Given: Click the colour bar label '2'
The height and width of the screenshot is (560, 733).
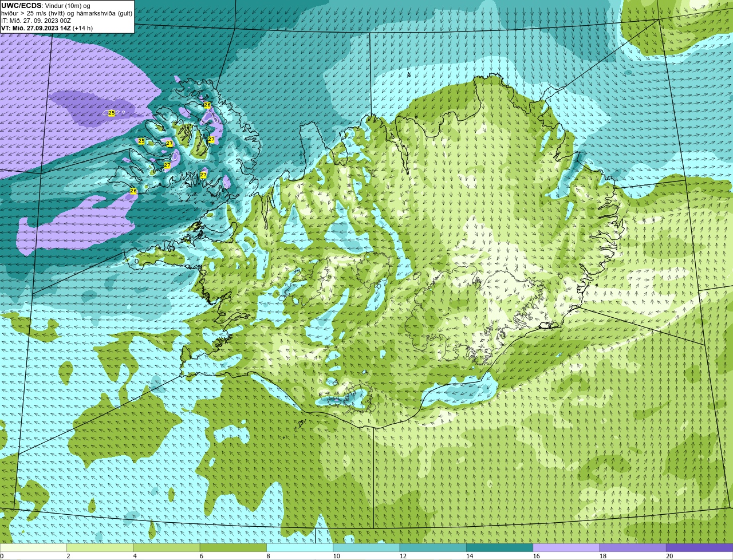Looking at the screenshot, I should 69,556.
